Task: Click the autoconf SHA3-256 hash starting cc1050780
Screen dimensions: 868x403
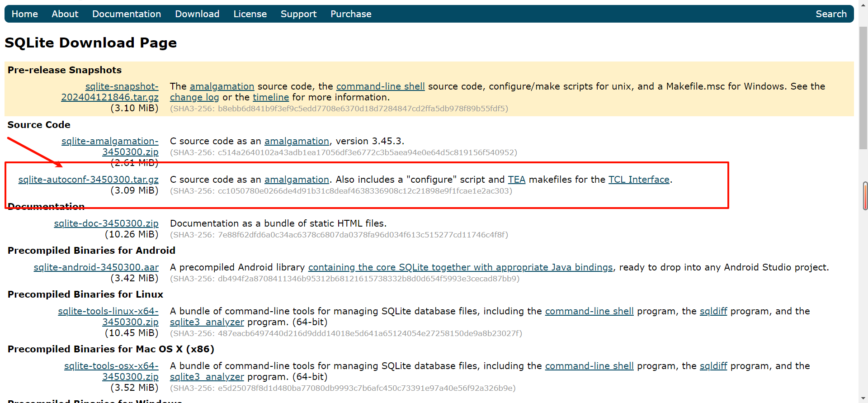Action: coord(341,191)
